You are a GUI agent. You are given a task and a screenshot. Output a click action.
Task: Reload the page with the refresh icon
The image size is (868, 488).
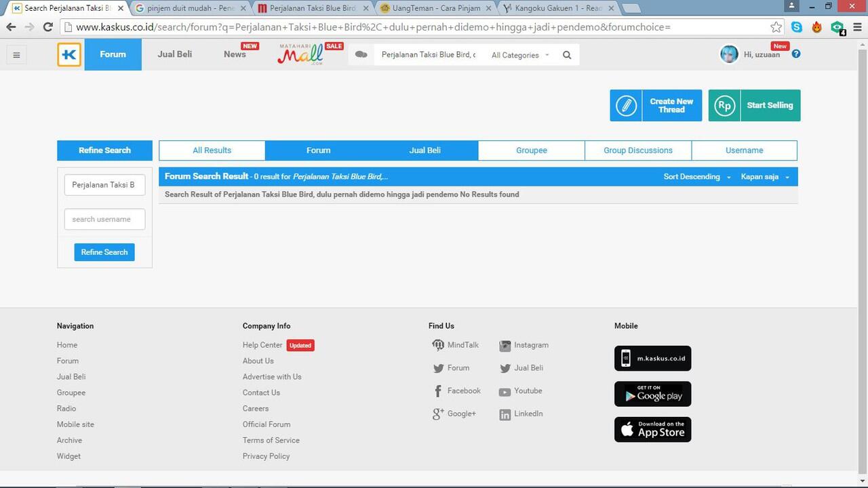(47, 27)
